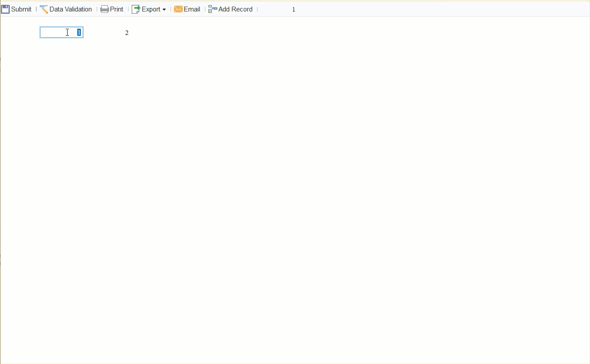Select the Data Validation pencil icon

pos(44,9)
